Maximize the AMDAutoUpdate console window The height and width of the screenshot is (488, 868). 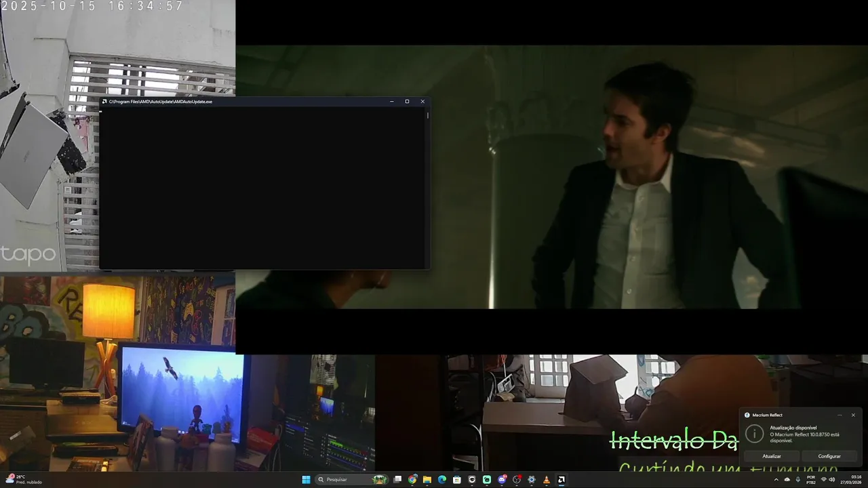point(407,102)
